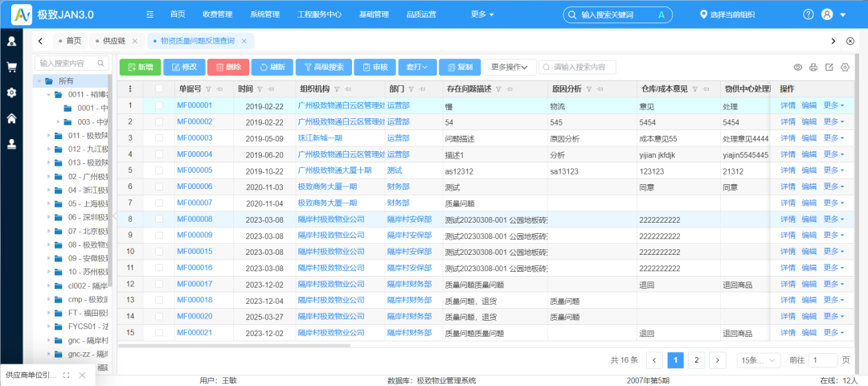The height and width of the screenshot is (386, 868).
Task: Click the horizontal scrollbar under the table
Action: pyautogui.click(x=234, y=346)
